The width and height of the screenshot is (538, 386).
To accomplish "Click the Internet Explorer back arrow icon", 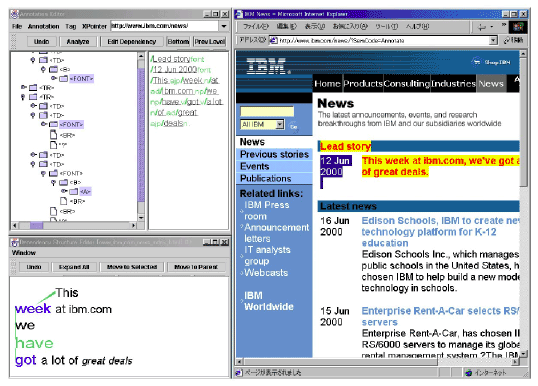I will (482, 27).
